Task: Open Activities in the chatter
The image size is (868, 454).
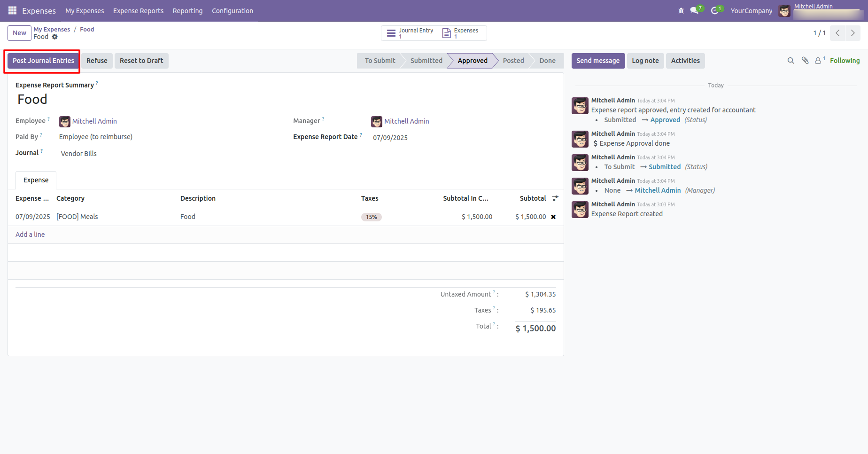Action: pyautogui.click(x=685, y=61)
